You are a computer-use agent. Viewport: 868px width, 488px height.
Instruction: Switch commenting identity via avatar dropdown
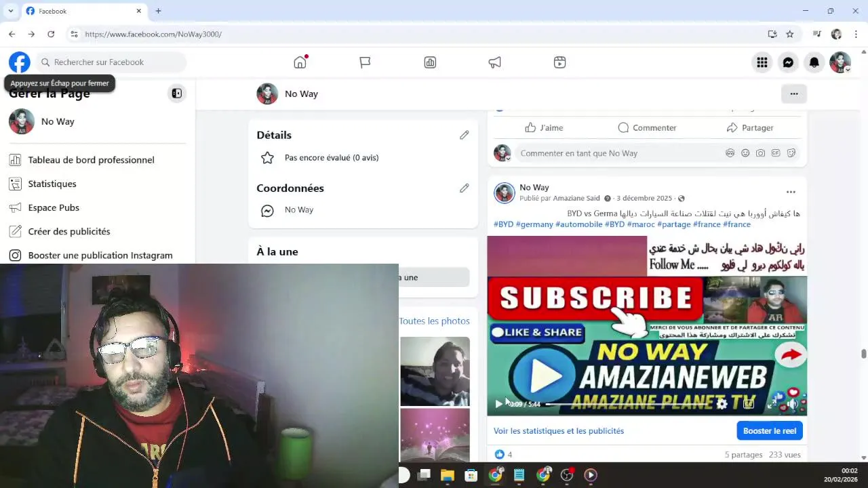(x=502, y=153)
